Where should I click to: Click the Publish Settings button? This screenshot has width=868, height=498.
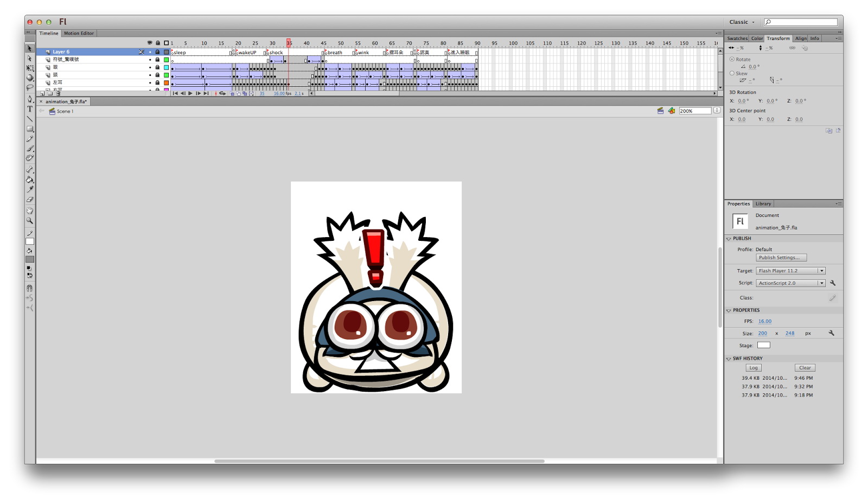coord(781,258)
